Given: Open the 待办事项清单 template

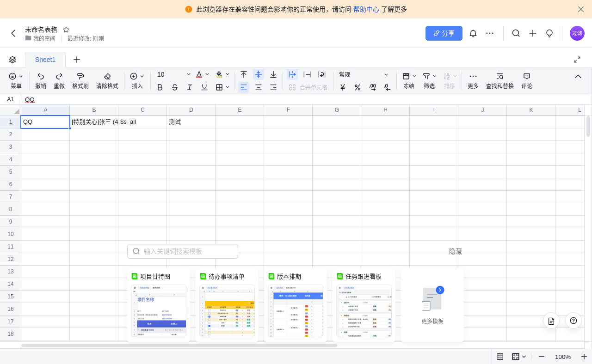Looking at the screenshot, I should point(227,305).
